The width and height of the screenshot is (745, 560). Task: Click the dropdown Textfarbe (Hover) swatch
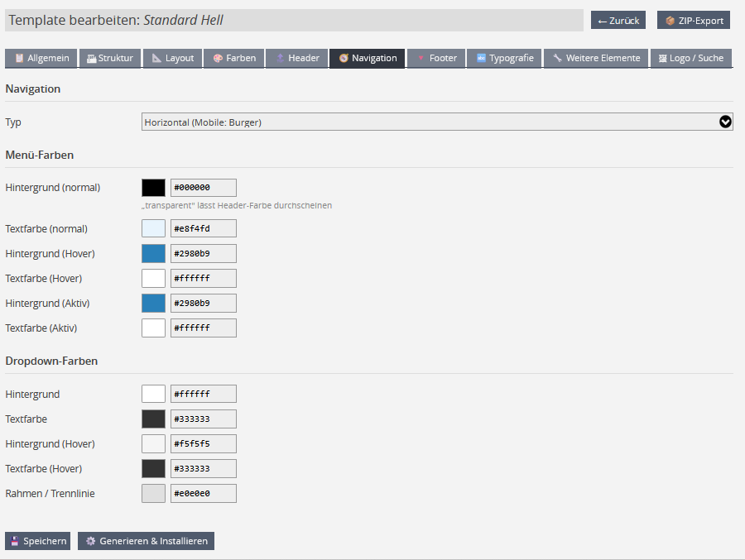click(153, 468)
